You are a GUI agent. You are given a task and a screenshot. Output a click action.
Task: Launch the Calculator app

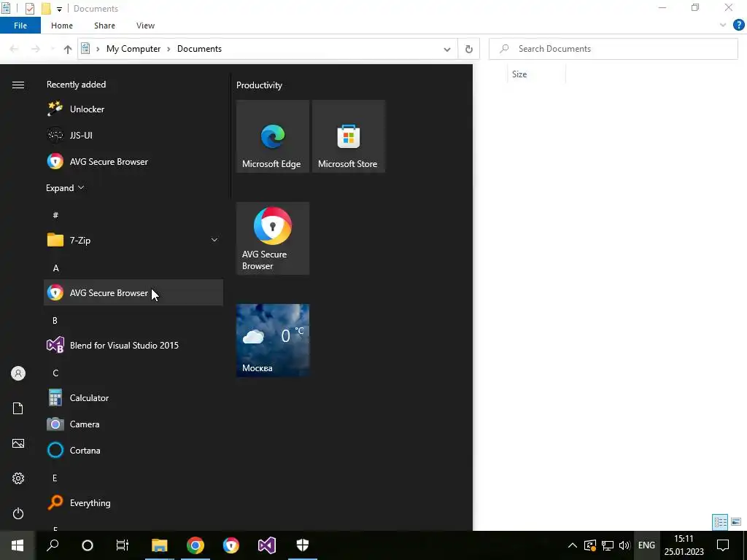(x=133, y=397)
